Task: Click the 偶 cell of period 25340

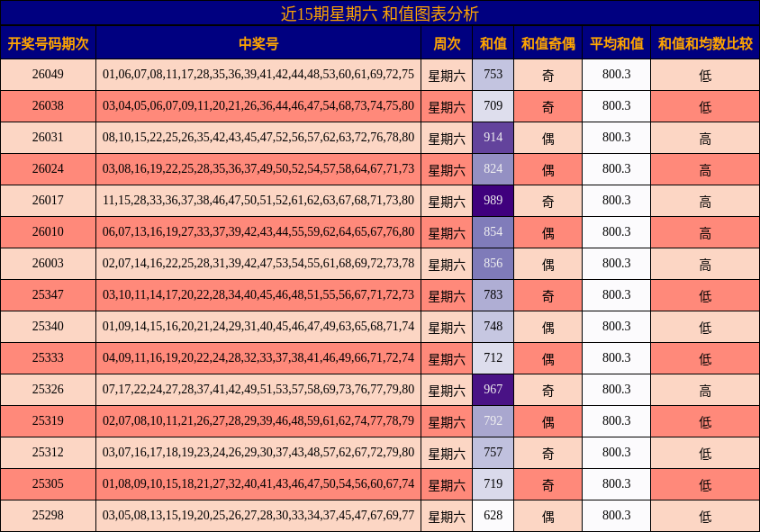Action: click(x=548, y=327)
